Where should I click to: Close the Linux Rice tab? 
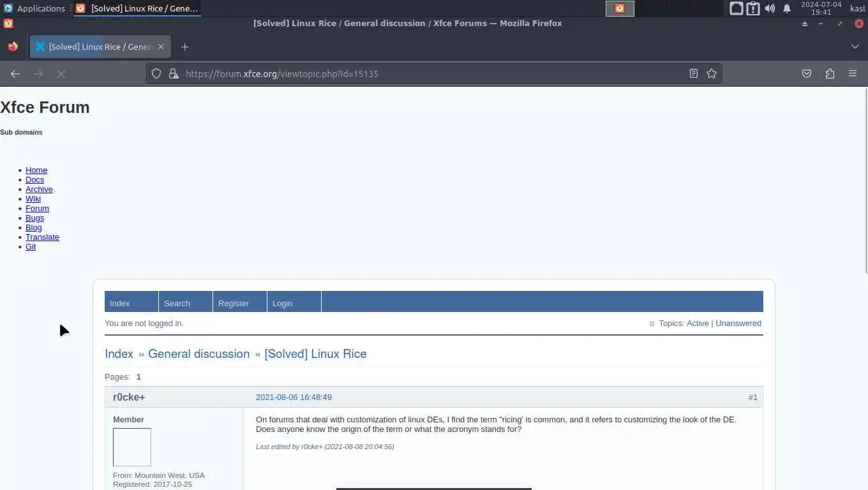click(x=161, y=47)
